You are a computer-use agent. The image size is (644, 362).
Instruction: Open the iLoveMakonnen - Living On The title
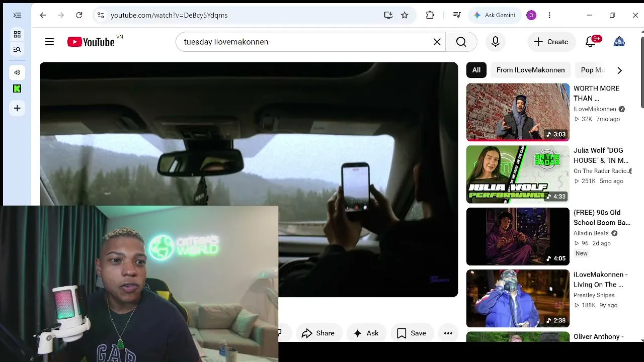click(601, 280)
